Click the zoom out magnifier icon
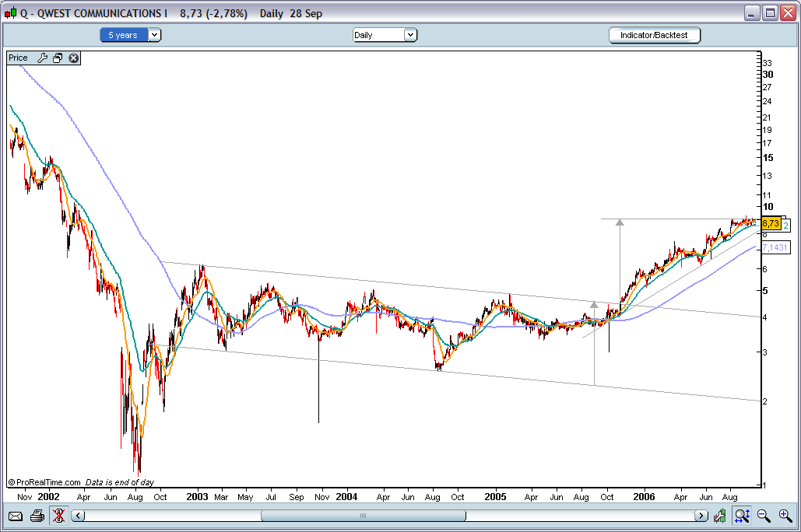 coord(764,516)
